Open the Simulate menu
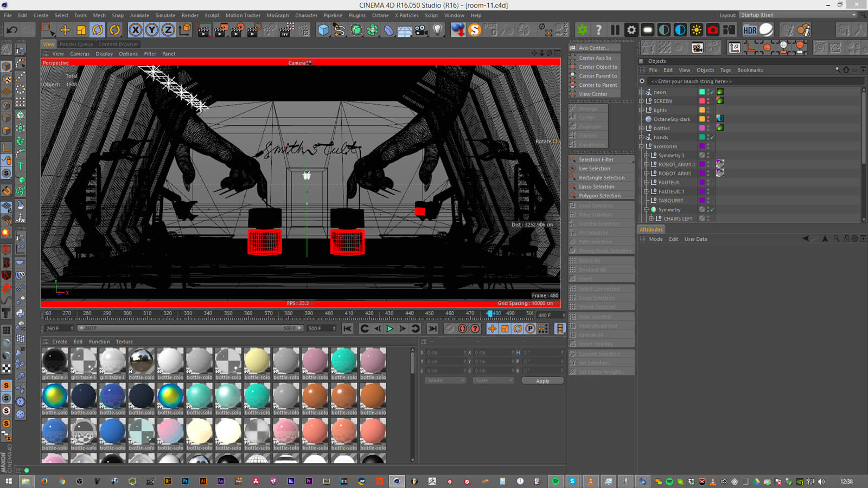 coord(165,15)
